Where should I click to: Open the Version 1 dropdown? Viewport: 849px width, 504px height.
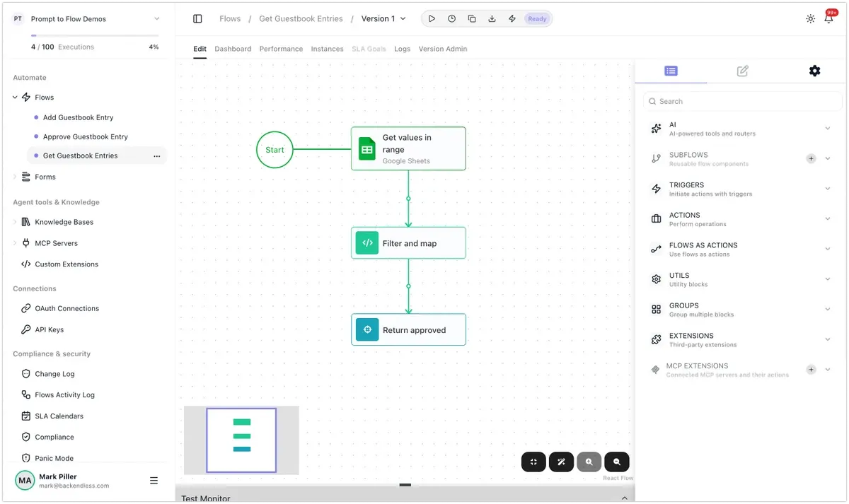[383, 19]
